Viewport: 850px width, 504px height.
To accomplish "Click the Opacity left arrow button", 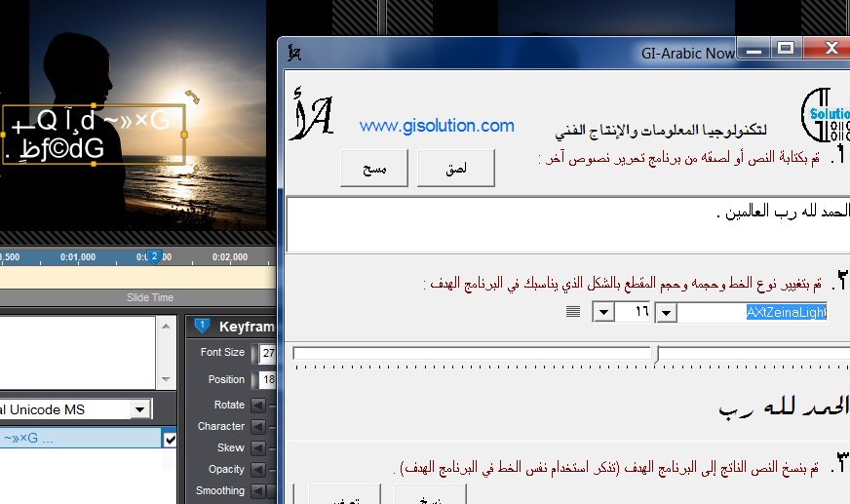I will pos(258,469).
